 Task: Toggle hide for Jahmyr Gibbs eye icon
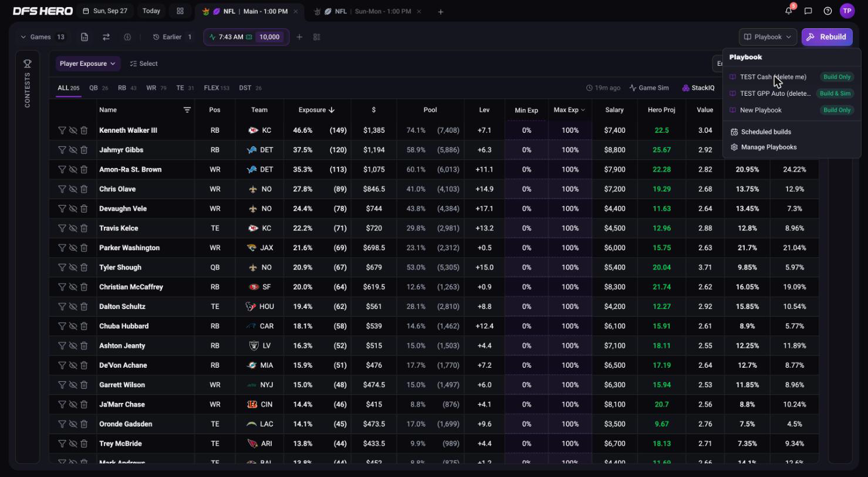click(73, 150)
